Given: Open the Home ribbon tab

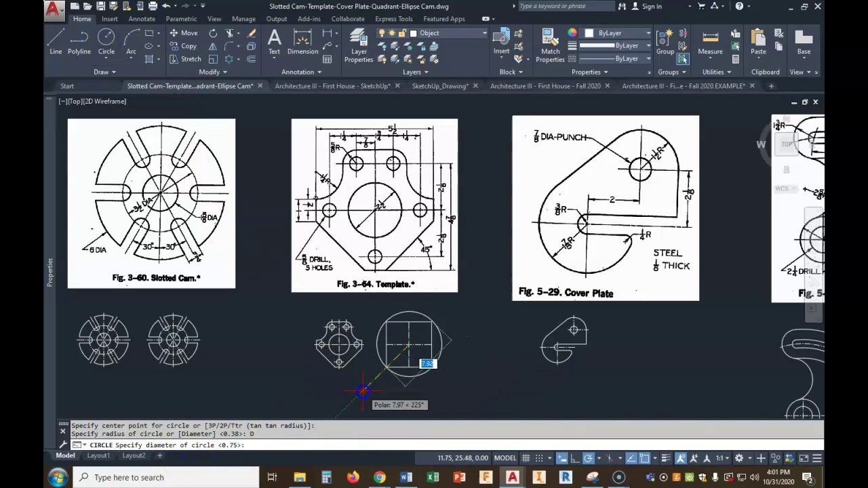Looking at the screenshot, I should point(82,19).
